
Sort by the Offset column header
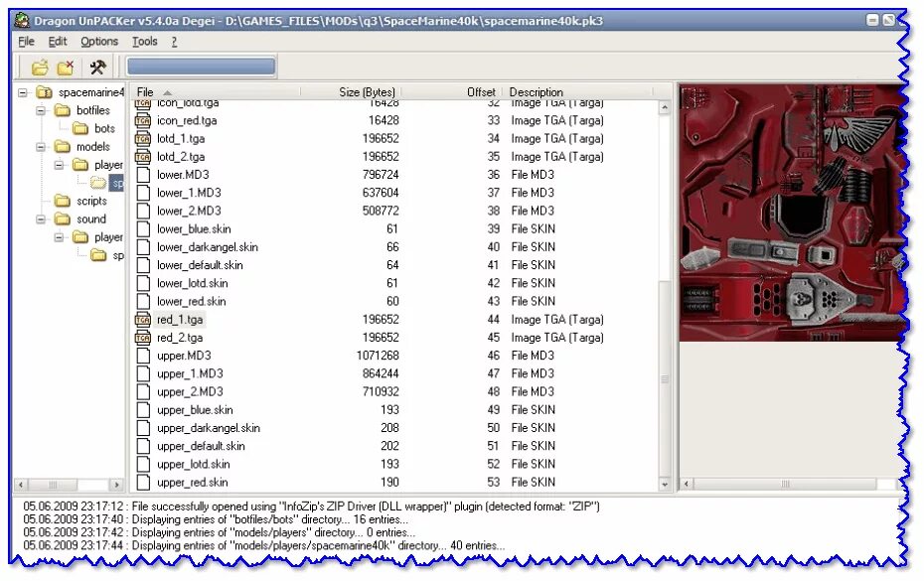pyautogui.click(x=452, y=92)
